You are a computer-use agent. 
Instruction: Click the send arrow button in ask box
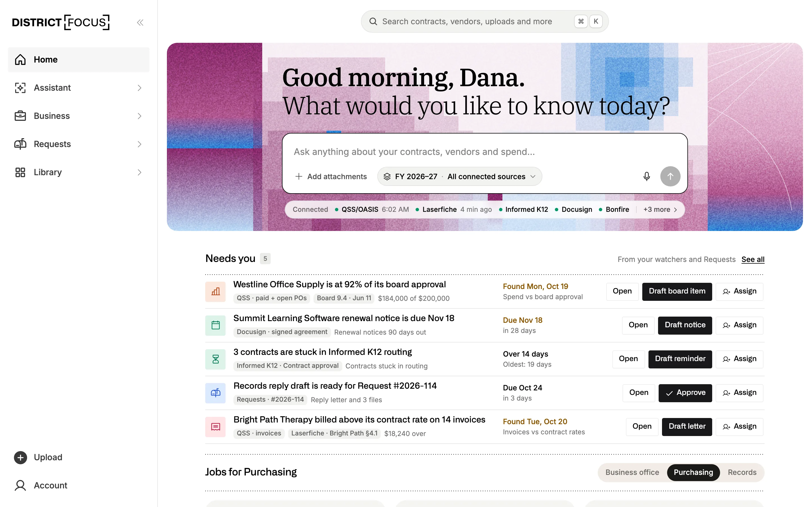coord(670,176)
